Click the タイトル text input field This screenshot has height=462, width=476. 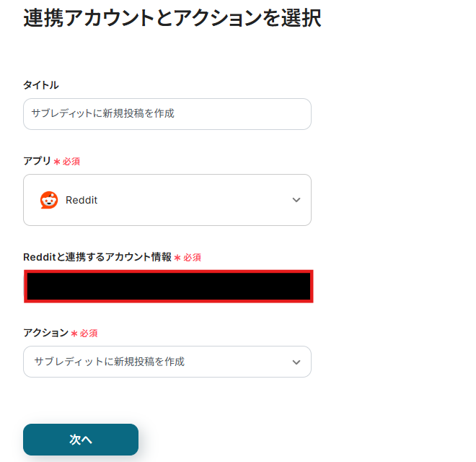tap(167, 114)
